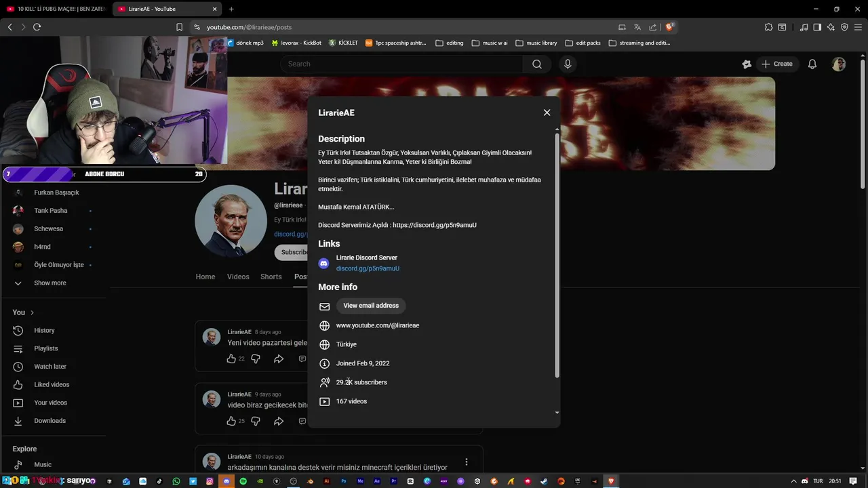Screen dimensions: 868x488
Task: Toggle the browser sidebar panel icon
Action: 817,27
